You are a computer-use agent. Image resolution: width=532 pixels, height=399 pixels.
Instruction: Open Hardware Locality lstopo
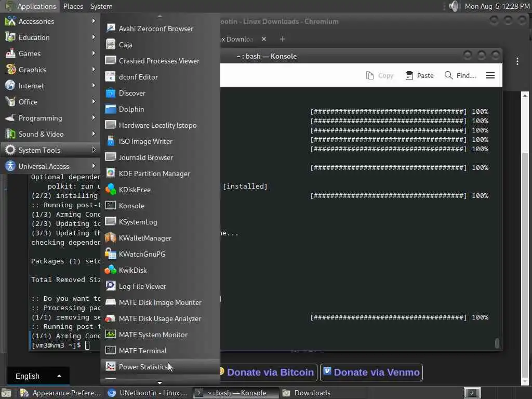point(160,125)
